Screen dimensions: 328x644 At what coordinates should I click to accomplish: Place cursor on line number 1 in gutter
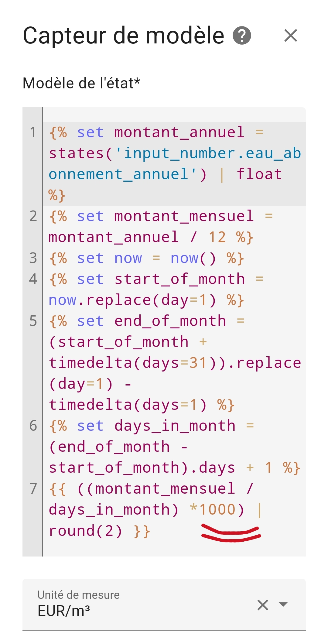[x=33, y=132]
